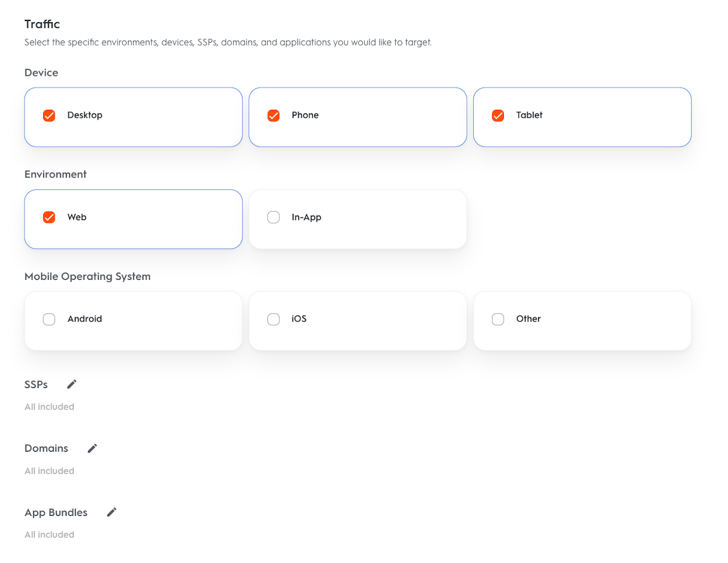
Task: Click "All included" under SSPs
Action: (x=49, y=407)
